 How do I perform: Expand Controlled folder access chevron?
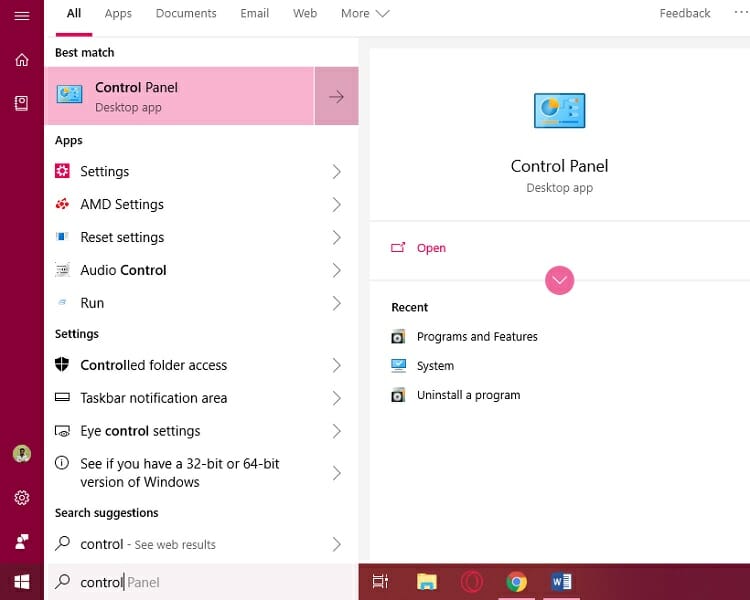coord(337,366)
